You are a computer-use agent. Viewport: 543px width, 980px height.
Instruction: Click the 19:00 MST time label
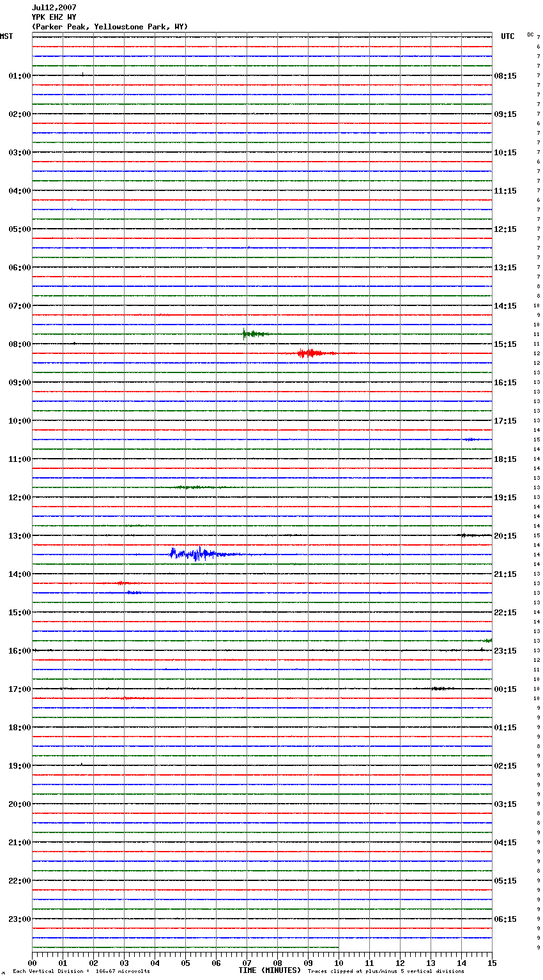coord(20,766)
